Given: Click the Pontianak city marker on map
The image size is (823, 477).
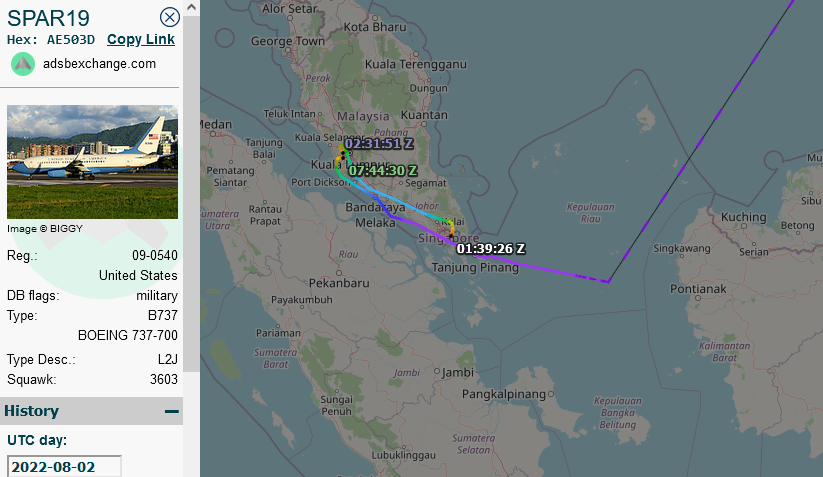Looking at the screenshot, I should tap(698, 298).
